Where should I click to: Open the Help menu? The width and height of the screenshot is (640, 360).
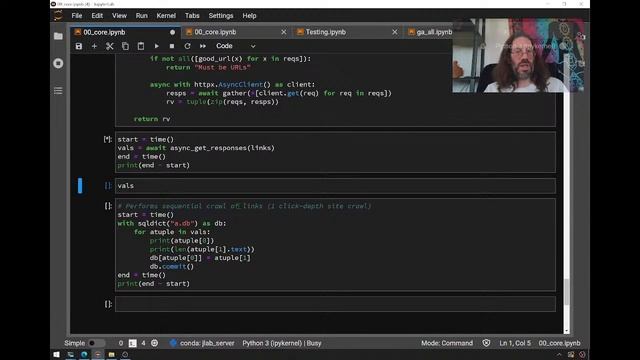[249, 16]
